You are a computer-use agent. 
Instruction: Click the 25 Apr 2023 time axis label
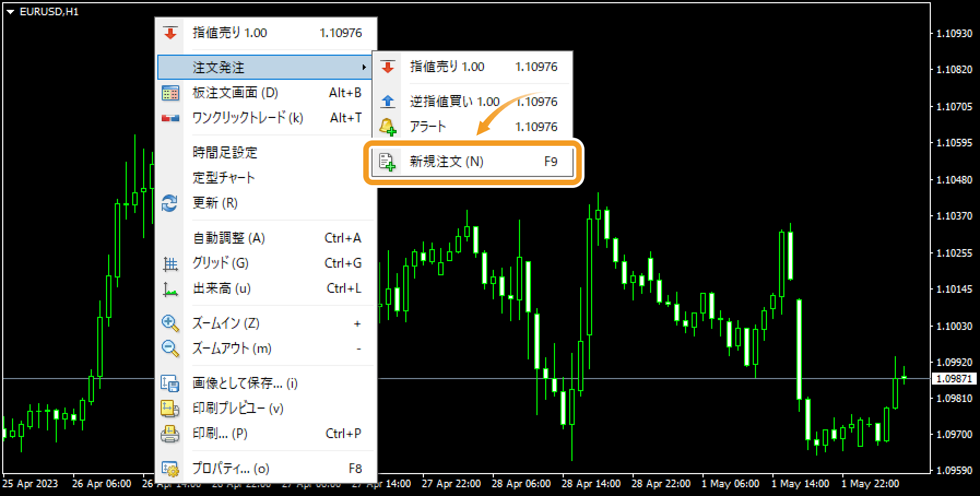coord(30,483)
